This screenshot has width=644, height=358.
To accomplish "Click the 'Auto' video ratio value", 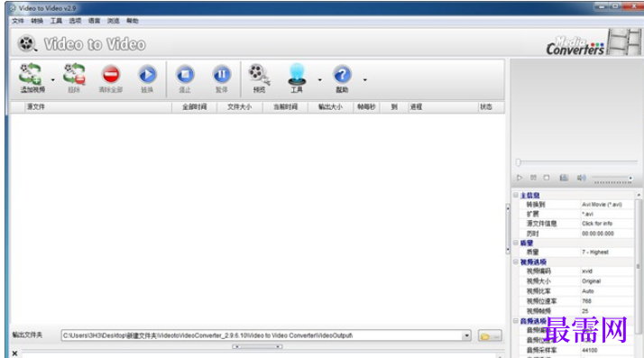I will coord(588,291).
